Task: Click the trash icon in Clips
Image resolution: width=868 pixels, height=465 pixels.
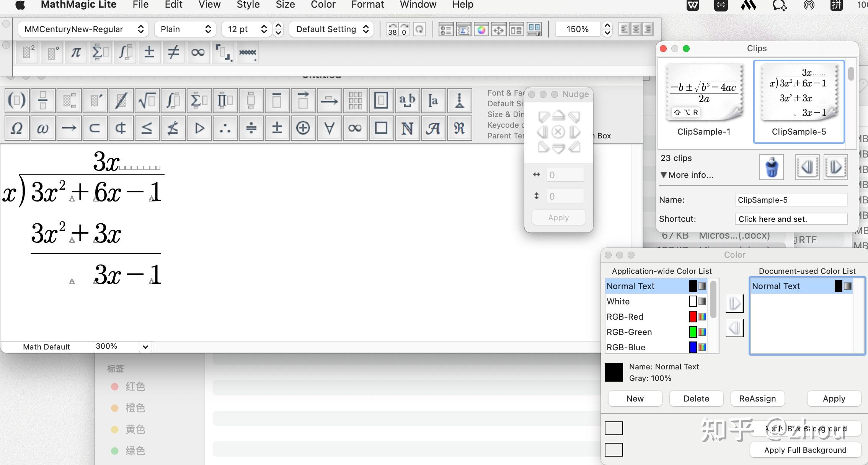Action: point(772,167)
